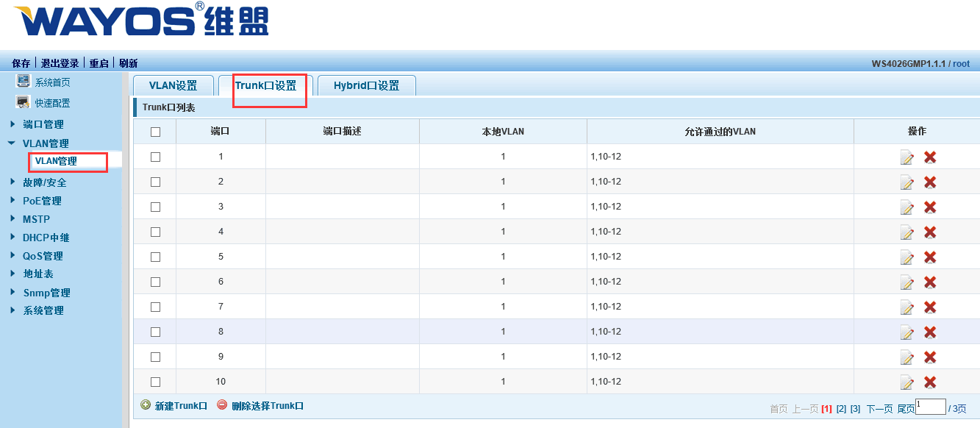
Task: Expand the 系统管理 sidebar section
Action: click(43, 310)
